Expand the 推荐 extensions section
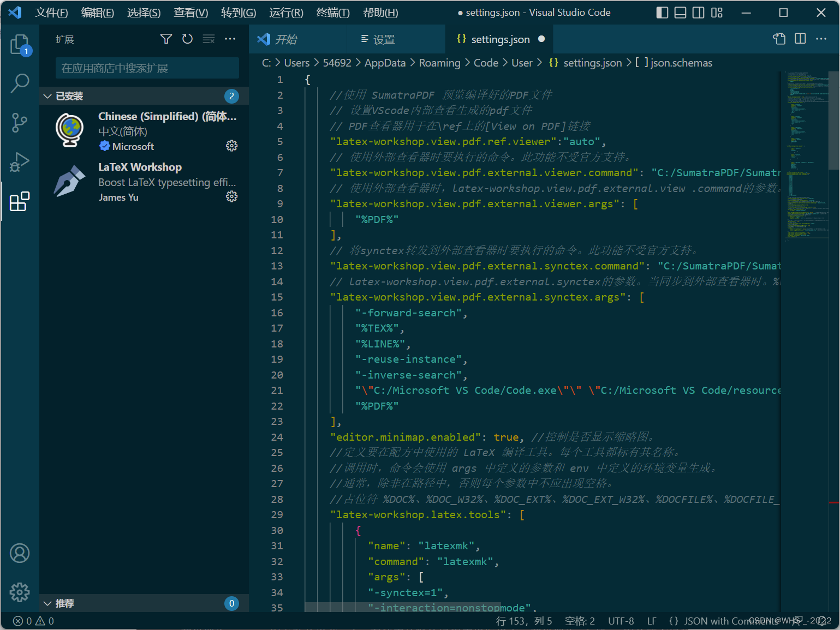This screenshot has height=630, width=840. click(x=47, y=603)
